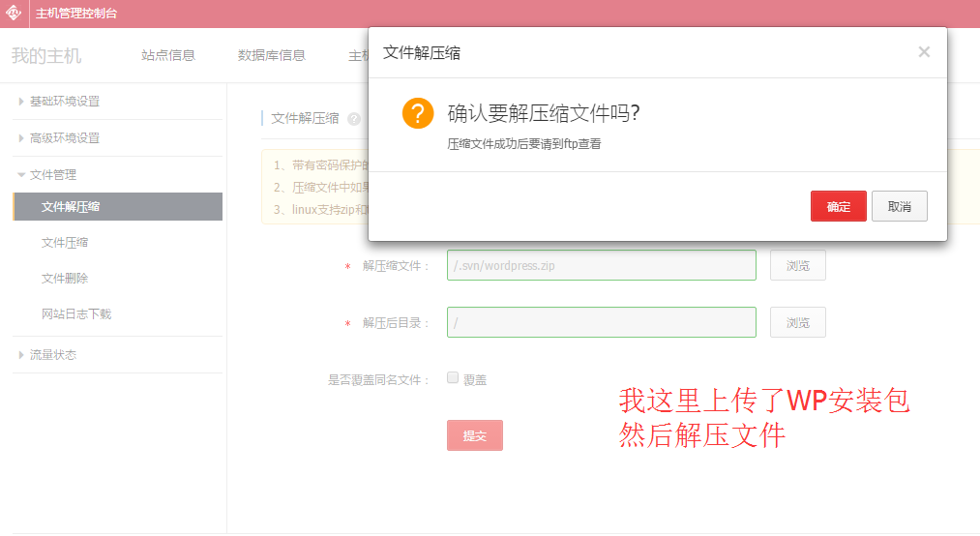
Task: Browse for the 解压缩文件 archive
Action: coord(797,265)
